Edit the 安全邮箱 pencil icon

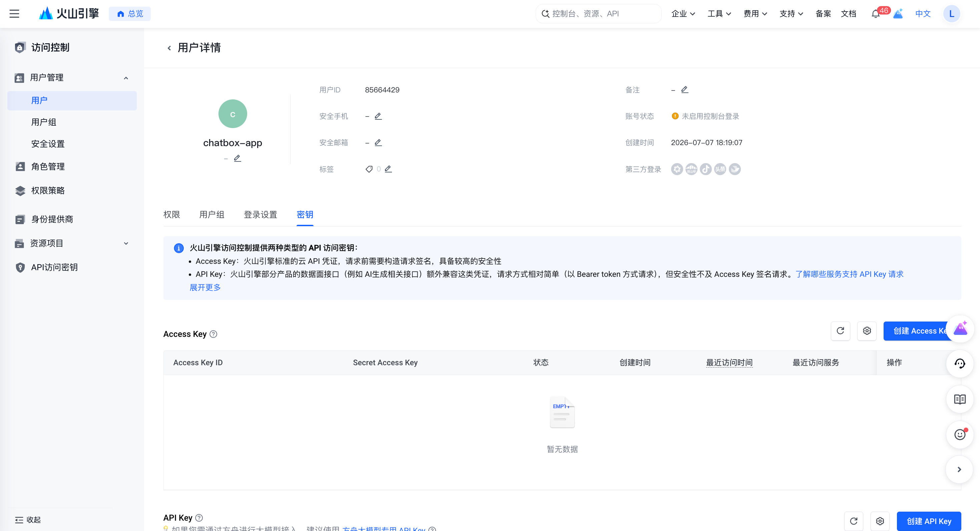(378, 143)
